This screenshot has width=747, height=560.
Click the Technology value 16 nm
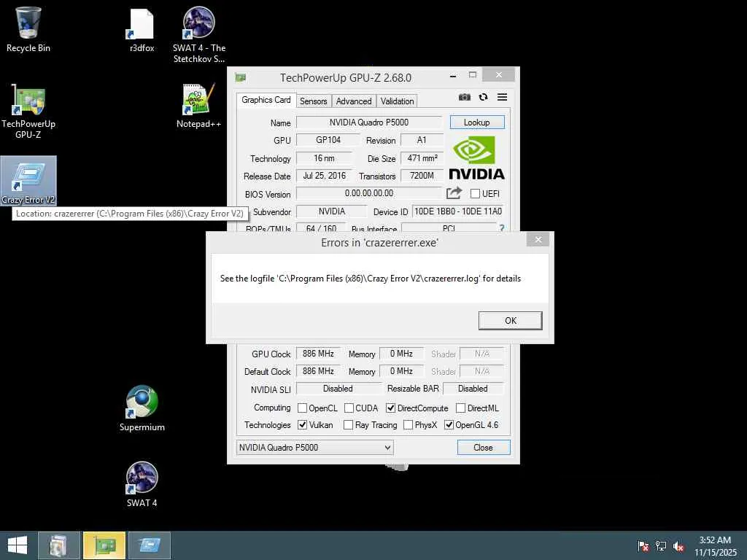click(325, 158)
